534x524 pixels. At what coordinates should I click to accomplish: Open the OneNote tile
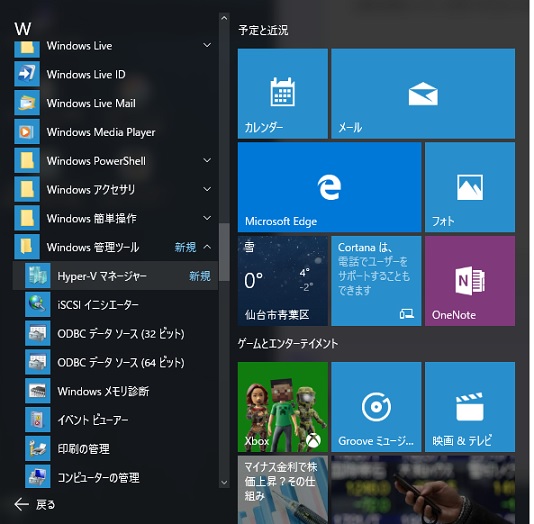(470, 281)
